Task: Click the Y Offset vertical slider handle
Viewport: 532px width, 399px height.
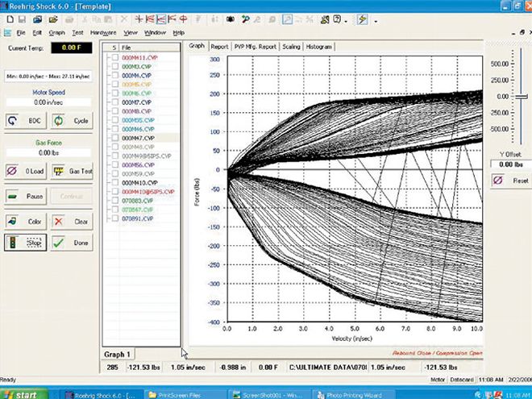Action: click(522, 97)
